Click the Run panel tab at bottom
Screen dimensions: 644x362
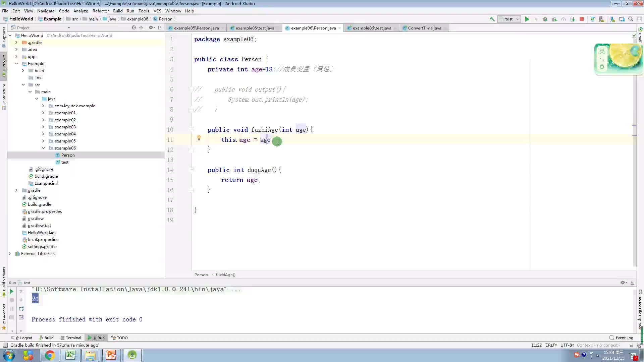(x=98, y=337)
